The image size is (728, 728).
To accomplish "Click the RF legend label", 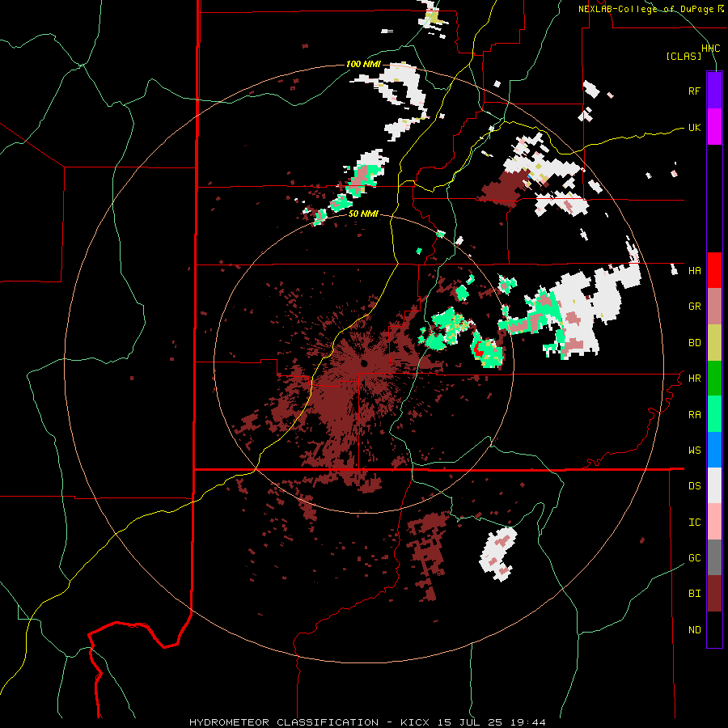I will coord(694,91).
